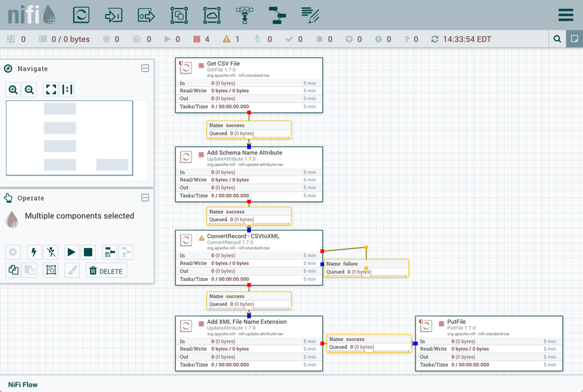Stop the selected components
This screenshot has height=392, width=583.
tap(88, 252)
